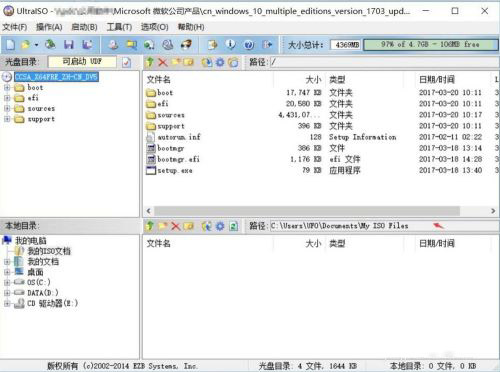
Task: Open the 文件(F) menu
Action: pos(15,27)
